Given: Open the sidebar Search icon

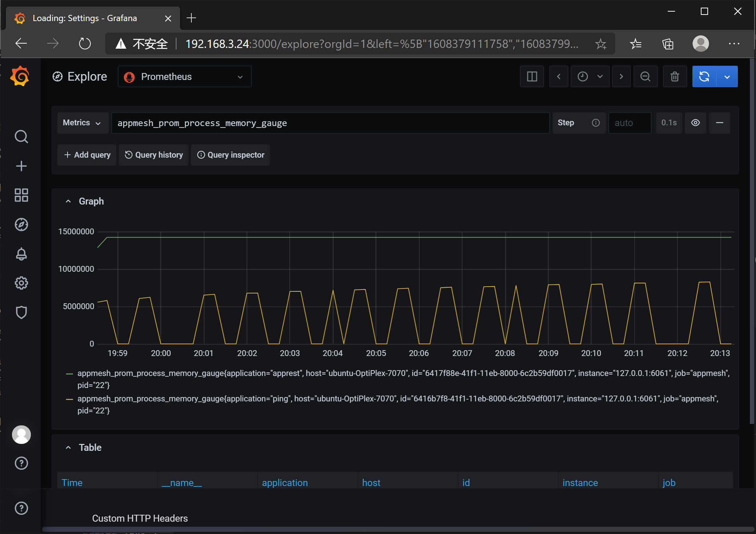Looking at the screenshot, I should [21, 137].
